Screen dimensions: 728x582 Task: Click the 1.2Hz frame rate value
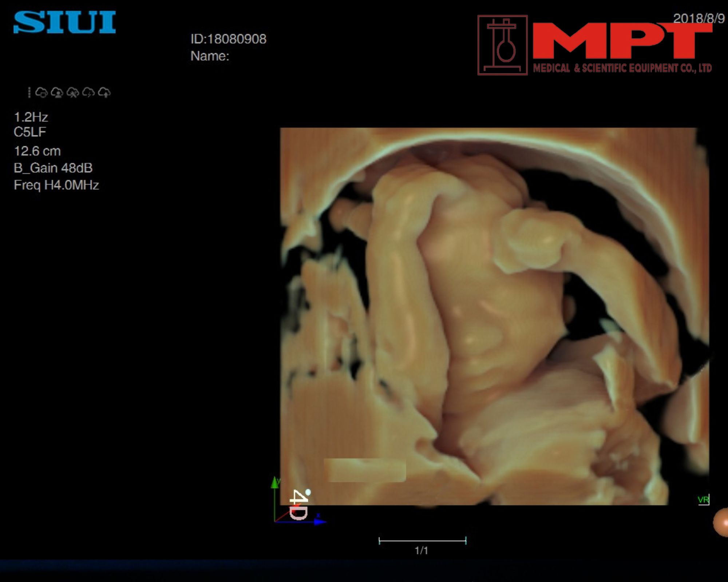click(x=31, y=117)
